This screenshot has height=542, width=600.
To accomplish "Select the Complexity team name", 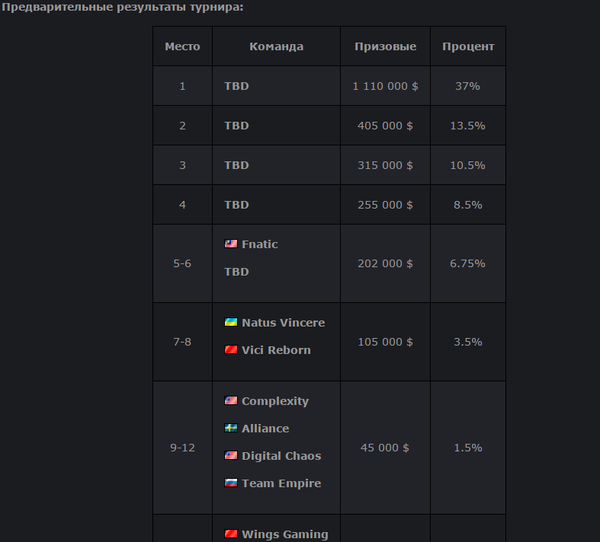I will click(x=275, y=401).
